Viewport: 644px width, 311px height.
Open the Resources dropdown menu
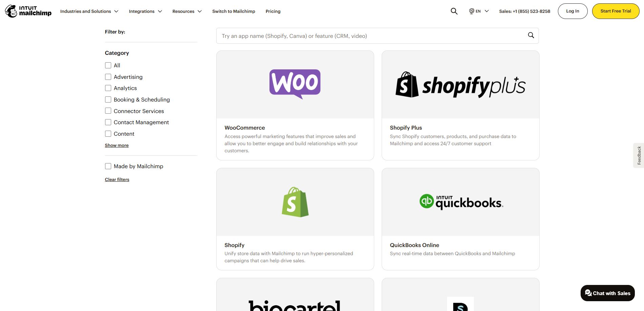(187, 11)
